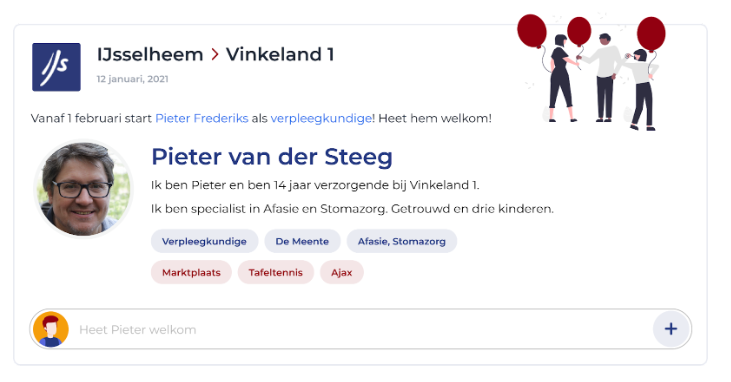The height and width of the screenshot is (382, 731).
Task: Click the bio text about Vinkeland 1
Action: click(x=315, y=185)
